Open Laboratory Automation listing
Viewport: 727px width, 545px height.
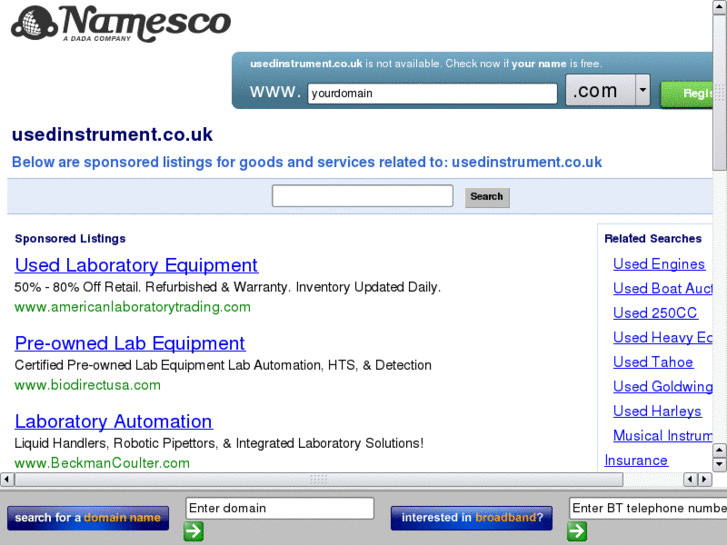point(114,422)
